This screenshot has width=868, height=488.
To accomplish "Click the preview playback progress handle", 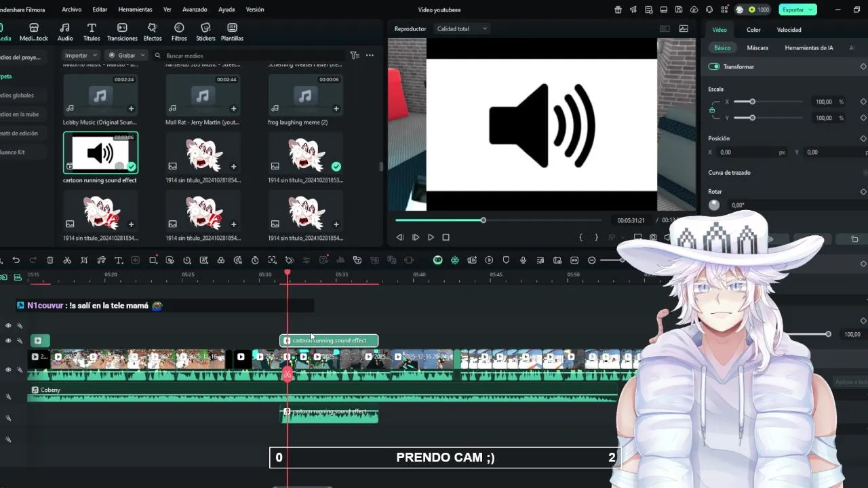I will [484, 220].
